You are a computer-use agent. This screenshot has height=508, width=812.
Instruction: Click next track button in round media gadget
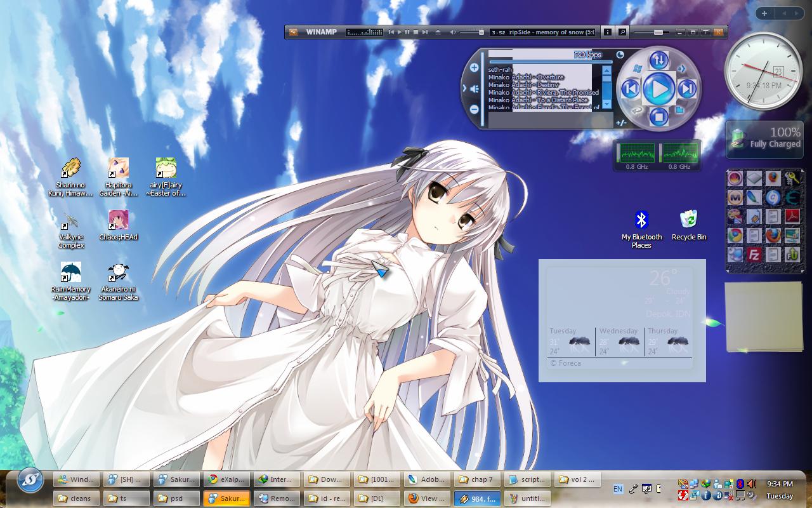coord(687,89)
